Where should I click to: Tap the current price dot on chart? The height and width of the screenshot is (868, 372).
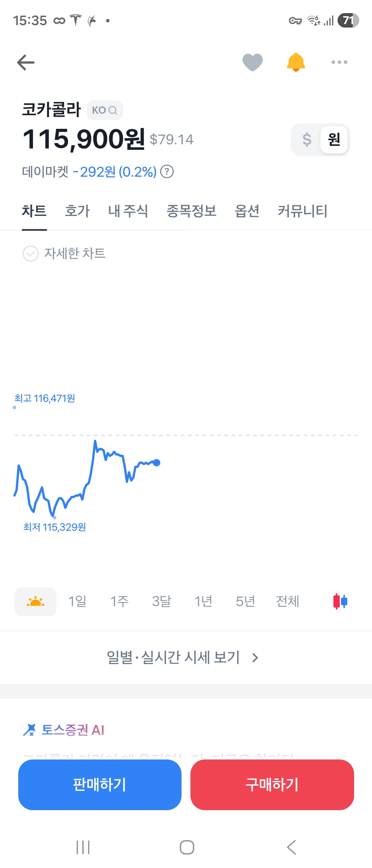[157, 463]
